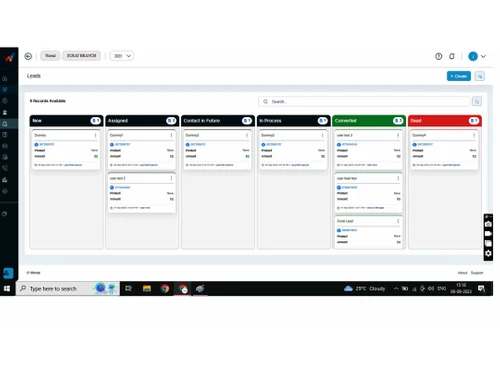
Task: Click the view toggle icon beside Create
Action: click(480, 76)
